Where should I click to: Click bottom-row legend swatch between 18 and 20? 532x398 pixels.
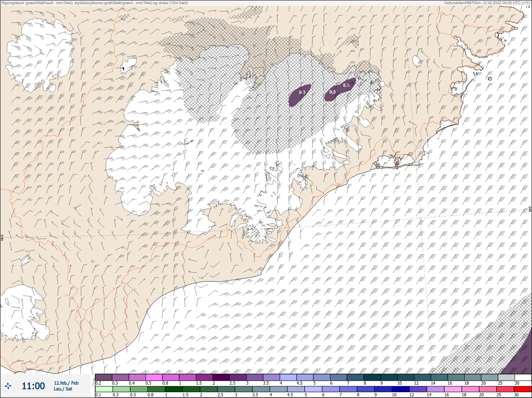(470, 389)
